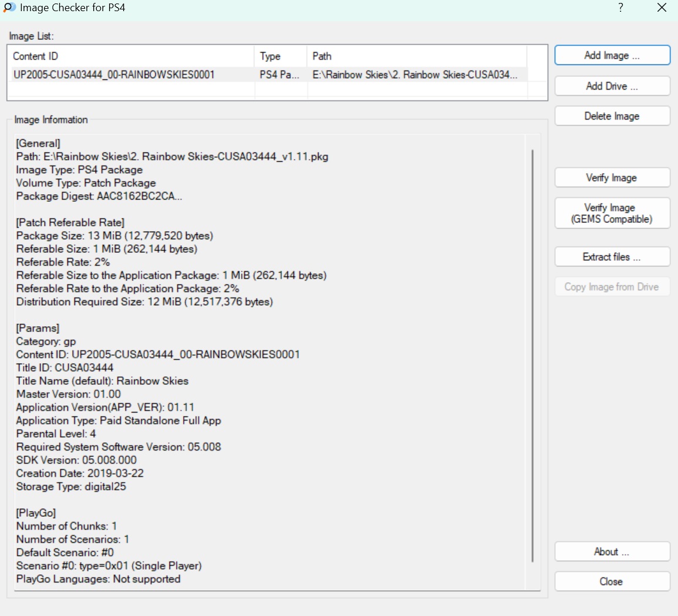This screenshot has width=678, height=616.
Task: Click 'Volume Type: Patch Package' line
Action: tap(86, 183)
